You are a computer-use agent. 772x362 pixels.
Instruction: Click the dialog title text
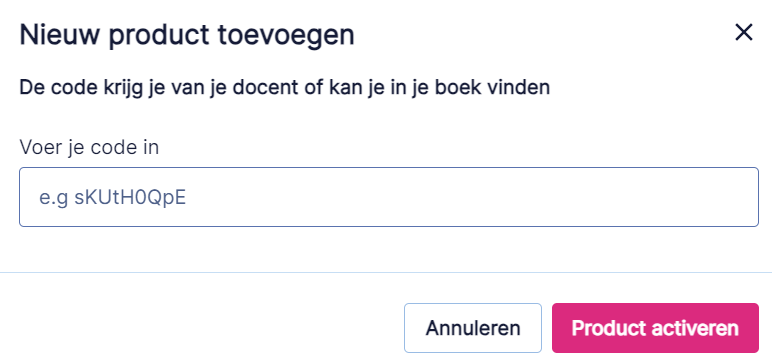click(187, 36)
